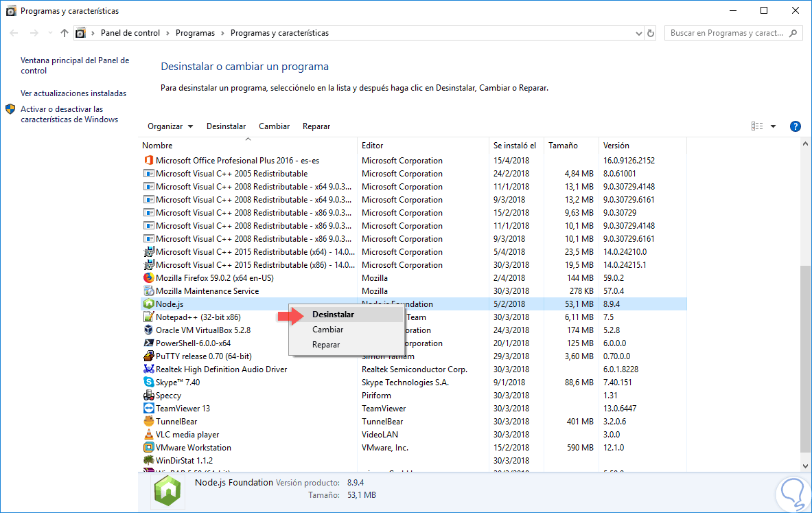Click Desinstalar in the toolbar
This screenshot has height=513, width=812.
coord(226,126)
